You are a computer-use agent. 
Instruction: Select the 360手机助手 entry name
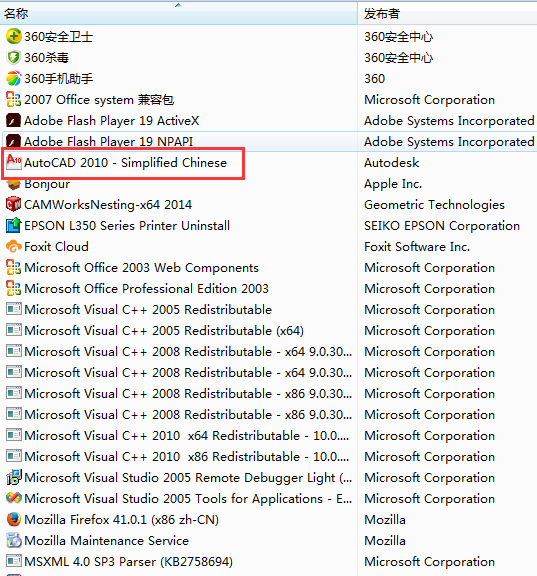pyautogui.click(x=58, y=79)
